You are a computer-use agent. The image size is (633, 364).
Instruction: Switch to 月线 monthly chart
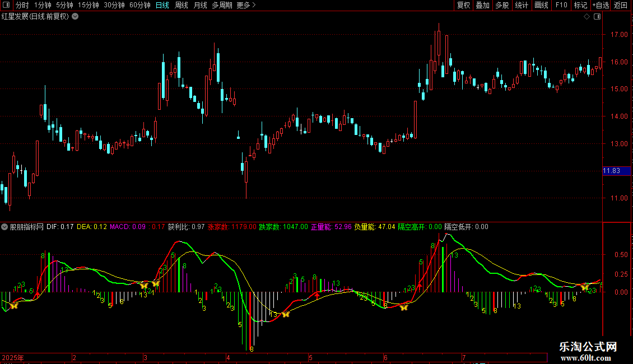(200, 5)
